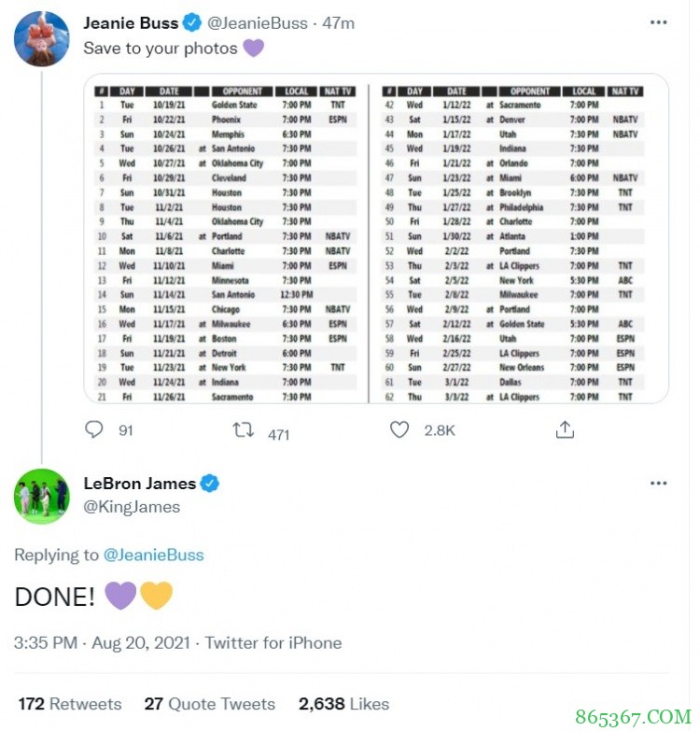Image resolution: width=700 pixels, height=731 pixels.
Task: Open the @JeanieBuss mention link in reply
Action: tap(153, 555)
